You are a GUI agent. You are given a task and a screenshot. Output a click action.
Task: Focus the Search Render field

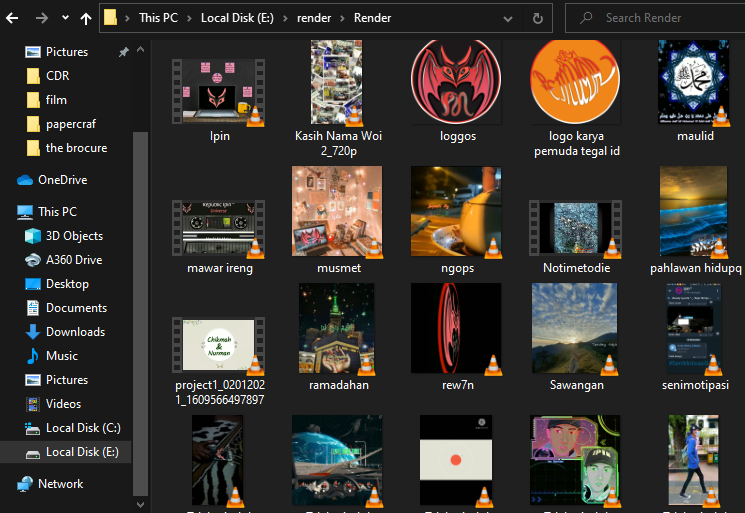656,18
